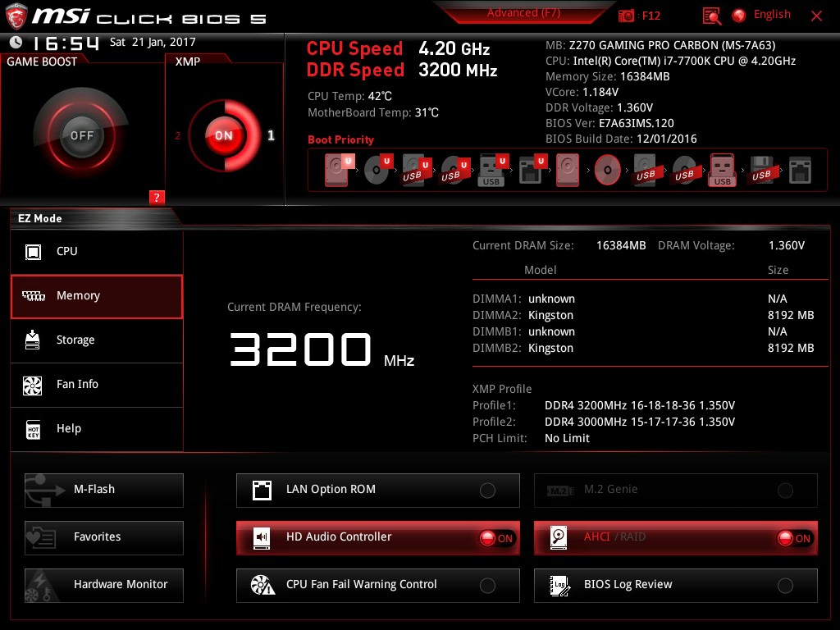The image size is (840, 630).
Task: Click the clock icon beside the time
Action: click(16, 42)
